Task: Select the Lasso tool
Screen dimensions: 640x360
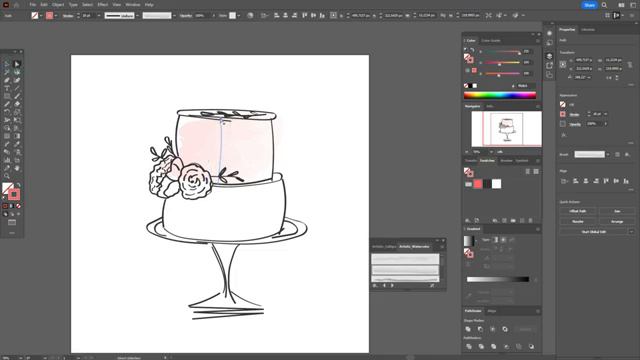Action: (17, 72)
